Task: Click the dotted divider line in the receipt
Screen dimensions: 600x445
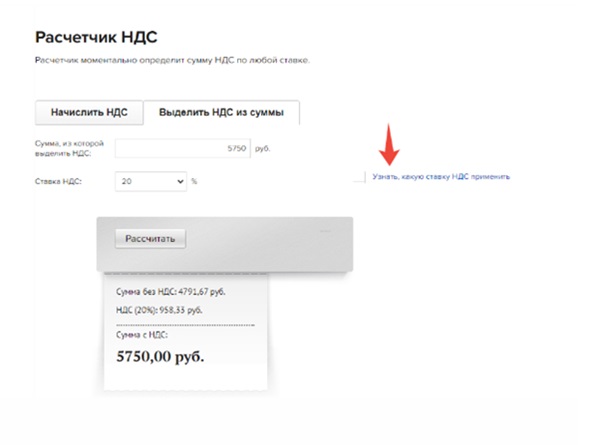Action: point(185,325)
